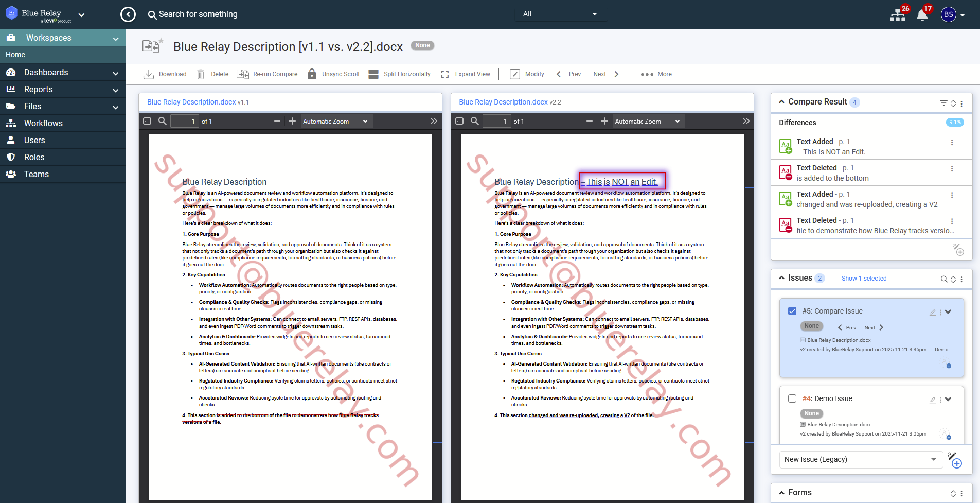Click add issue icon below differences list
This screenshot has height=503, width=980.
pyautogui.click(x=958, y=250)
